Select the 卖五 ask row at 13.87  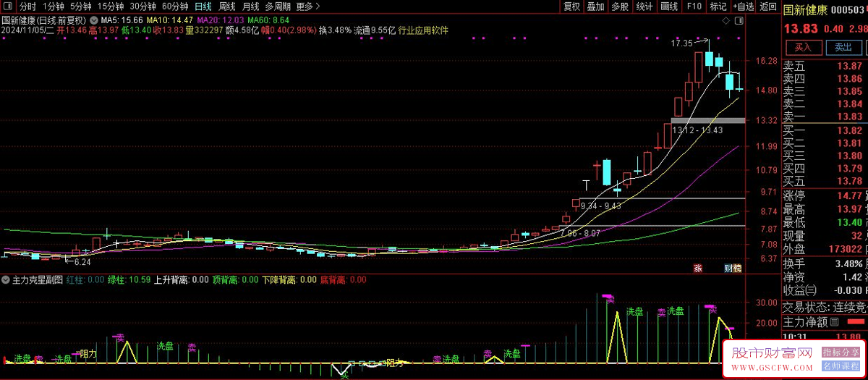click(x=825, y=66)
